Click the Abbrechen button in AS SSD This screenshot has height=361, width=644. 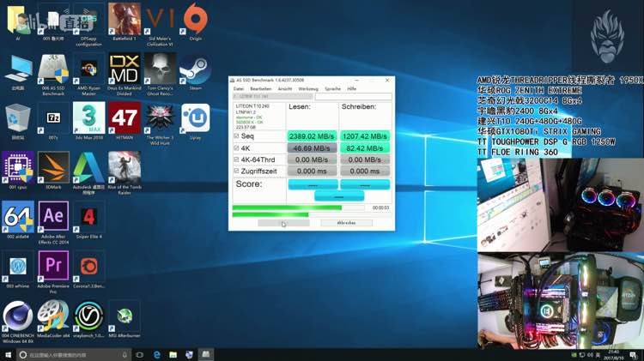(346, 223)
